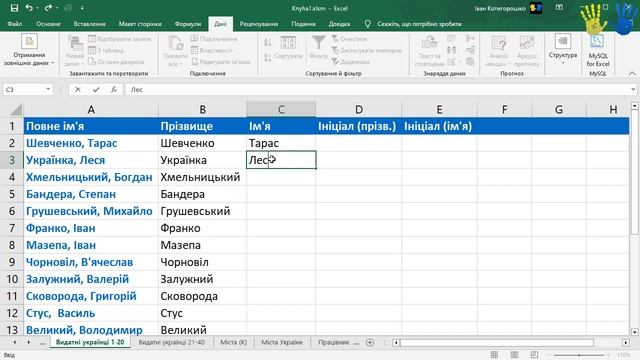The height and width of the screenshot is (360, 640).
Task: Select the column D header
Action: 358,109
